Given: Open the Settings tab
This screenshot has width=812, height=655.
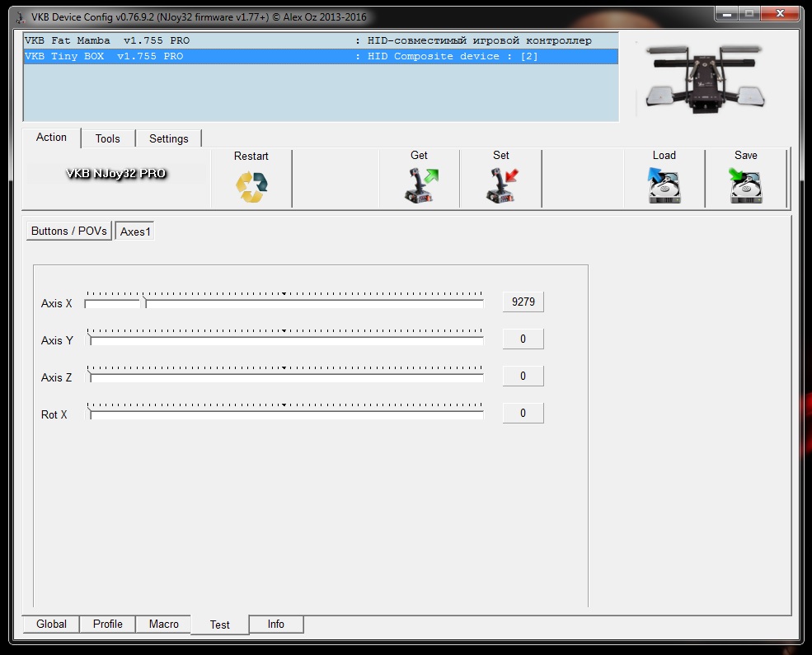Looking at the screenshot, I should point(168,138).
